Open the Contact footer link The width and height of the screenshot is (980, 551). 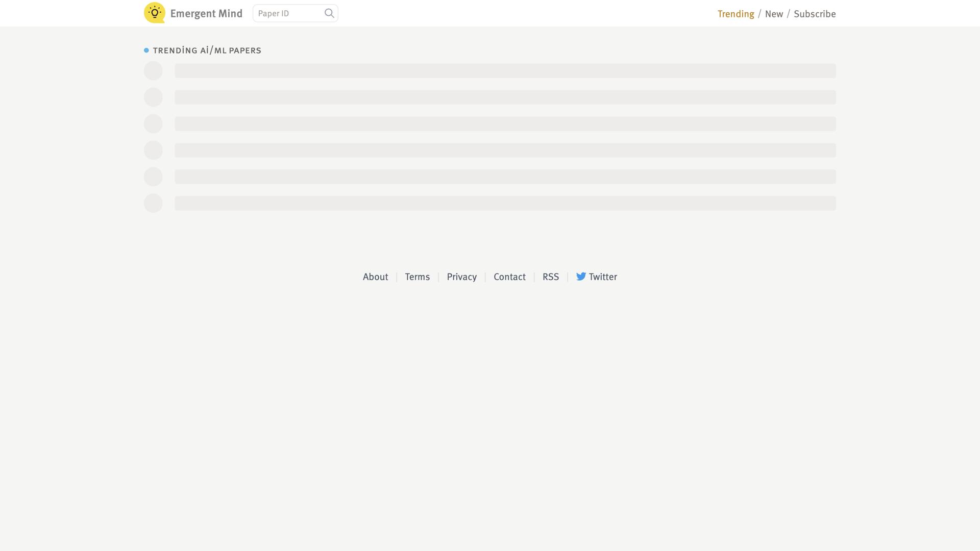pyautogui.click(x=509, y=277)
